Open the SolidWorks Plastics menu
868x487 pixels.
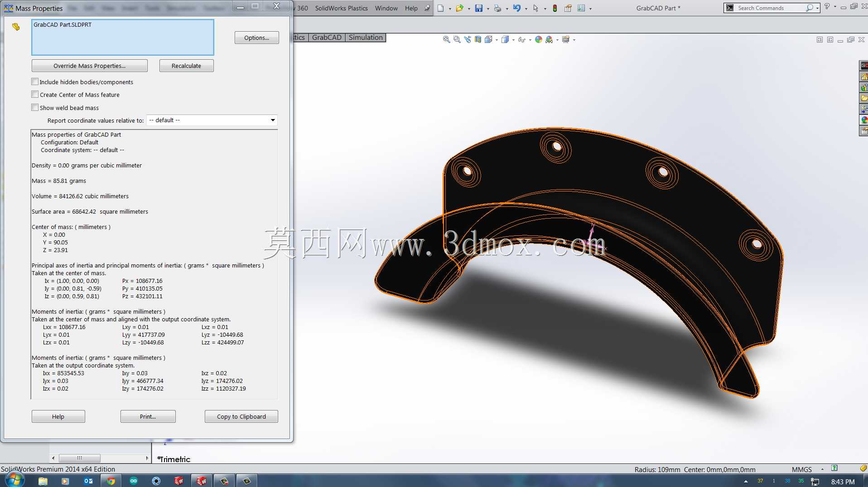[x=341, y=8]
